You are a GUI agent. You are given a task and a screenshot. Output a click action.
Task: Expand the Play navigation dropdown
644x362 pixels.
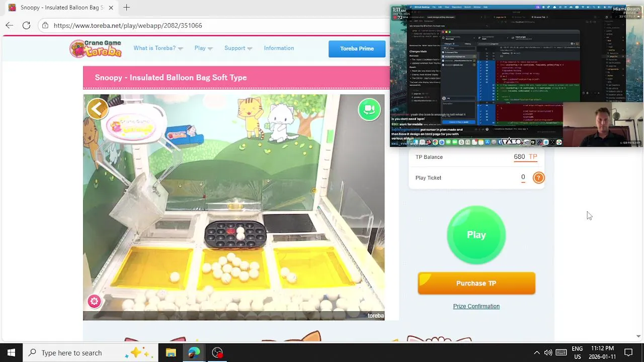[204, 48]
